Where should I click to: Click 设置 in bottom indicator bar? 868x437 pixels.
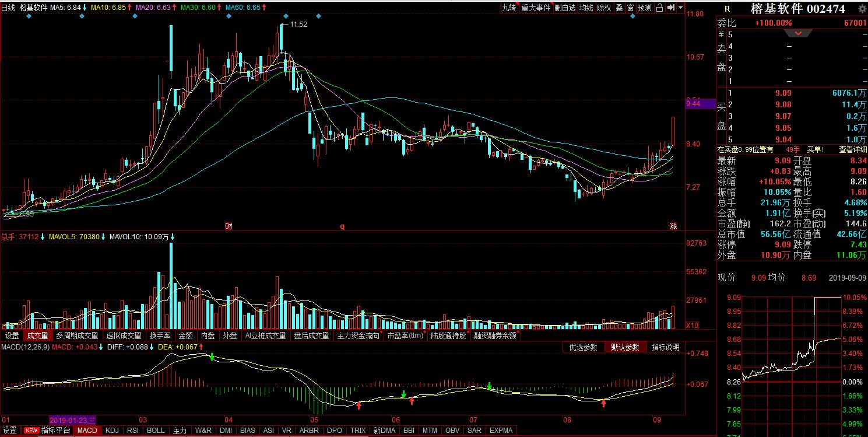pos(10,431)
